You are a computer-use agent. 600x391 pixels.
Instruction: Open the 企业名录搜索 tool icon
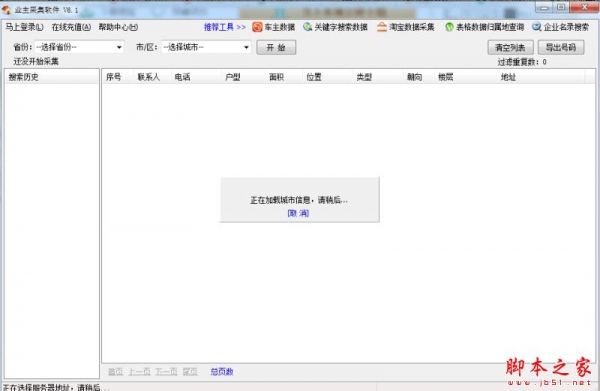pos(536,27)
